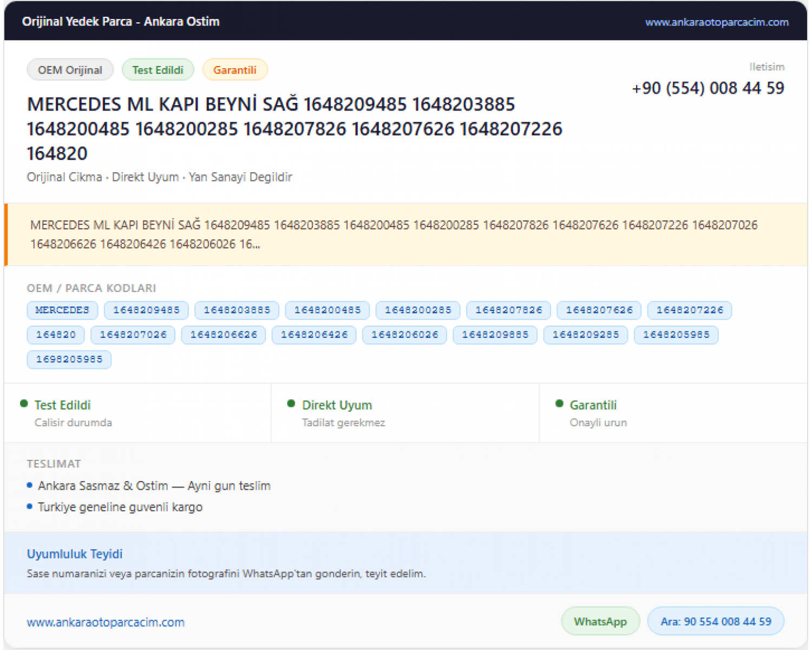Viewport: 812px width, 650px height.
Task: Open the footer www.ankaraotoparcacim.com link
Action: (x=106, y=622)
